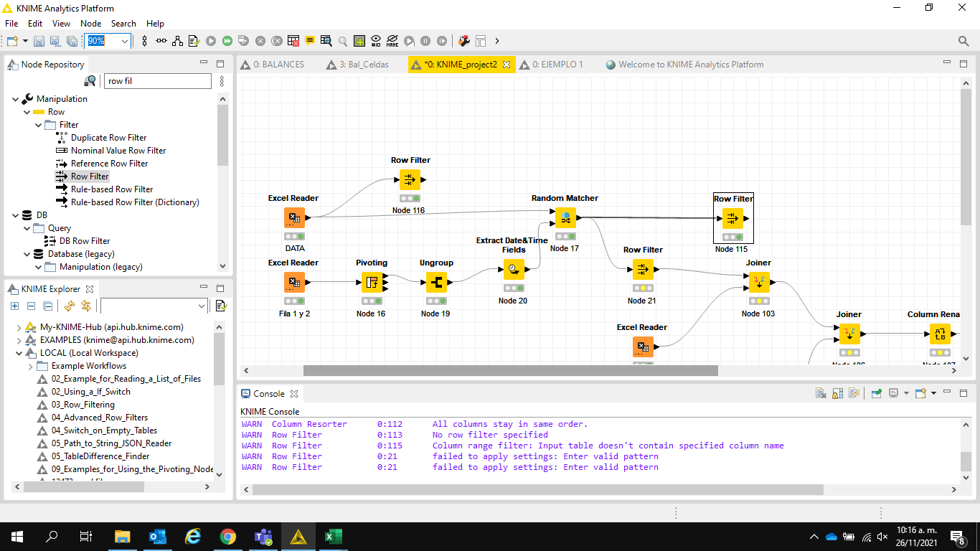
Task: Open the View menu
Action: click(62, 24)
